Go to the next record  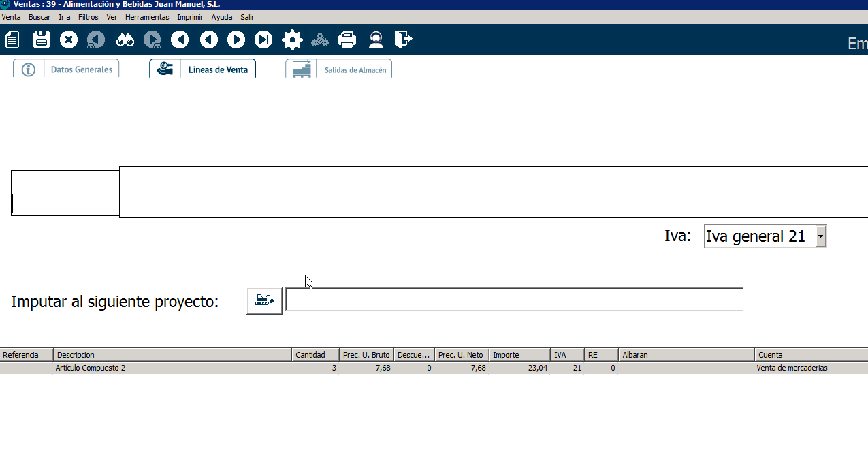[236, 40]
